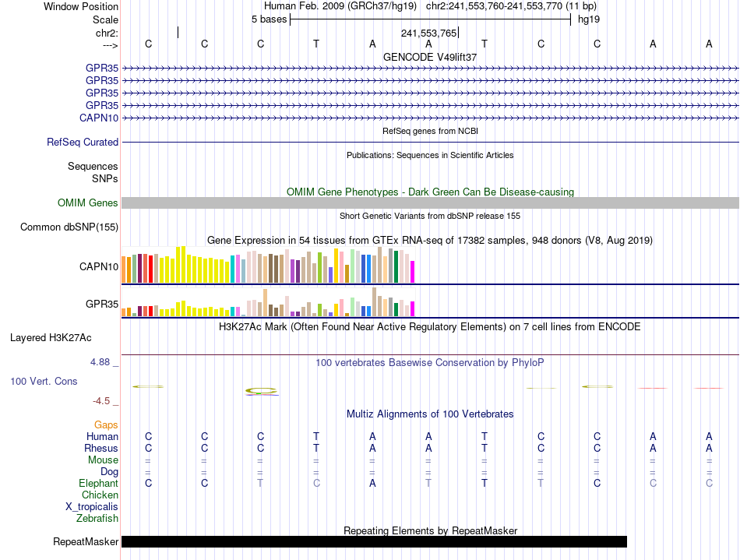Click the orange Gaps label
The height and width of the screenshot is (560, 740).
[x=106, y=425]
